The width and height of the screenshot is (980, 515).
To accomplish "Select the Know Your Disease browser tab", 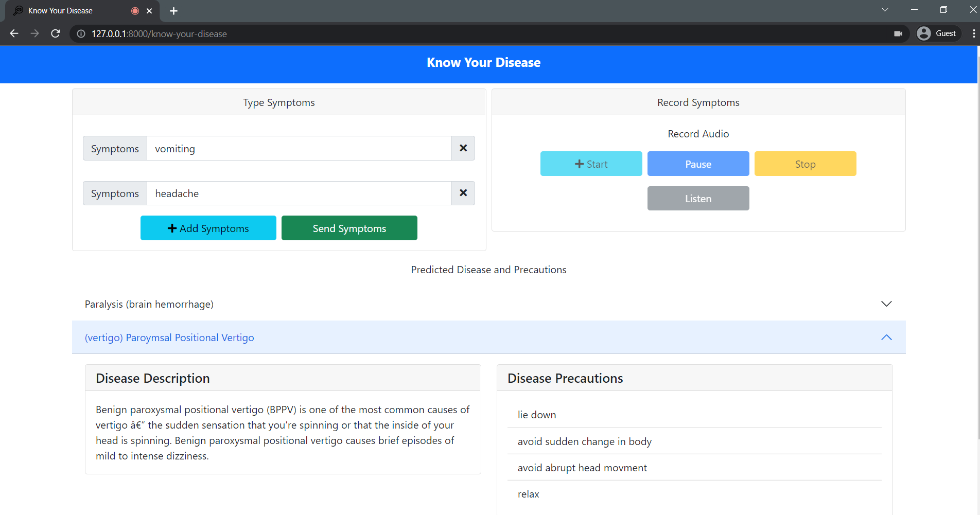I will click(82, 11).
